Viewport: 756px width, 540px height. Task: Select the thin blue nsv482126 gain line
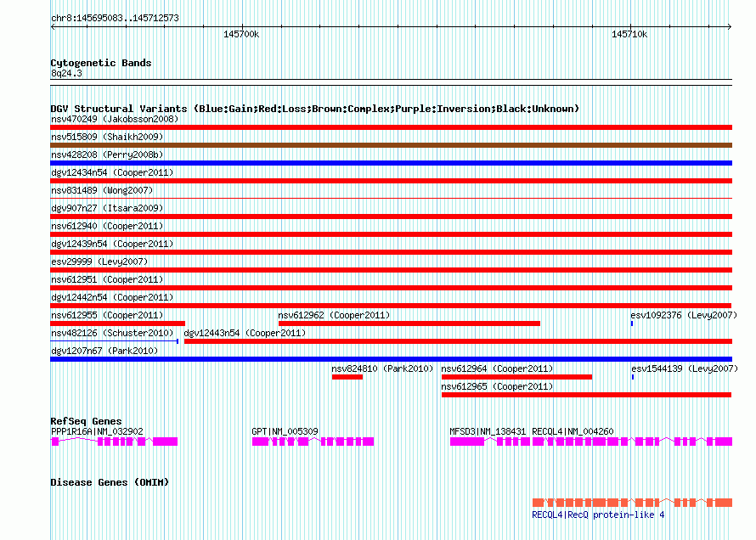click(115, 341)
